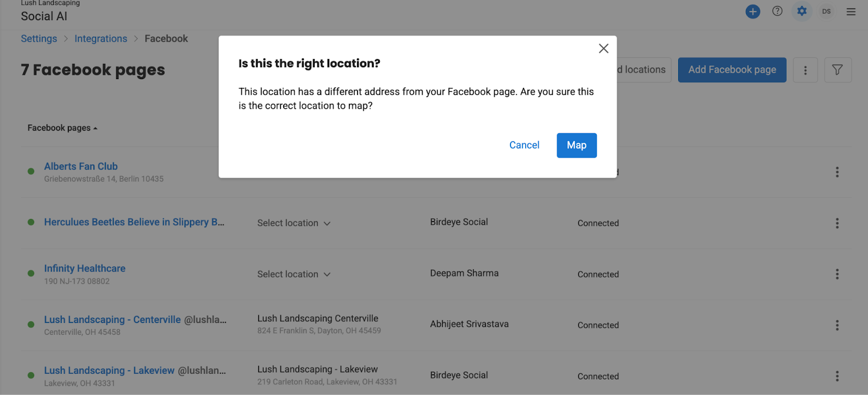Click Birdeye Social in Lakeview row

pos(459,375)
